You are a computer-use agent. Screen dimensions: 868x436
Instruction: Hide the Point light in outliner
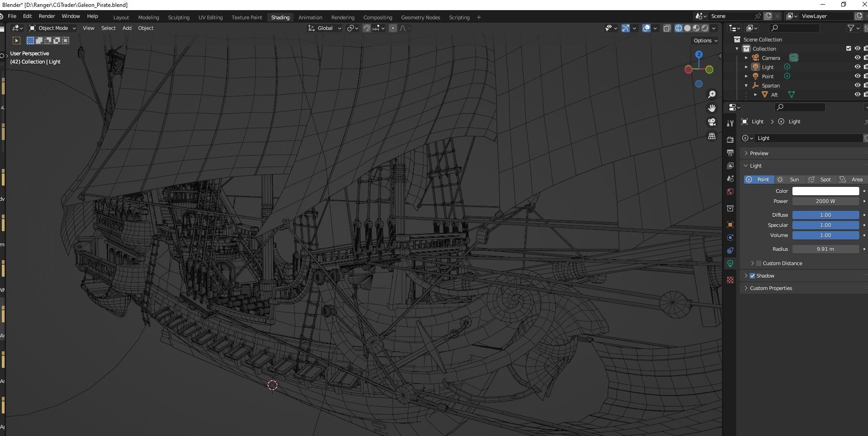pyautogui.click(x=857, y=76)
